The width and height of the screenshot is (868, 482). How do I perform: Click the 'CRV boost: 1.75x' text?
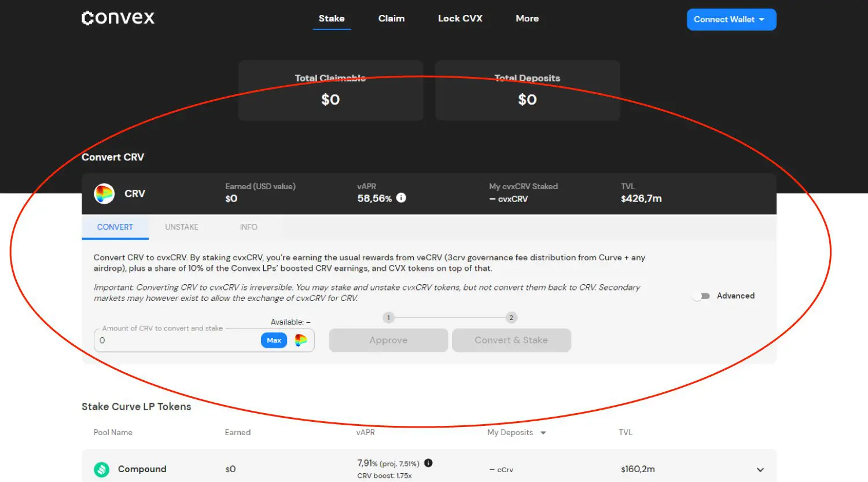click(384, 476)
